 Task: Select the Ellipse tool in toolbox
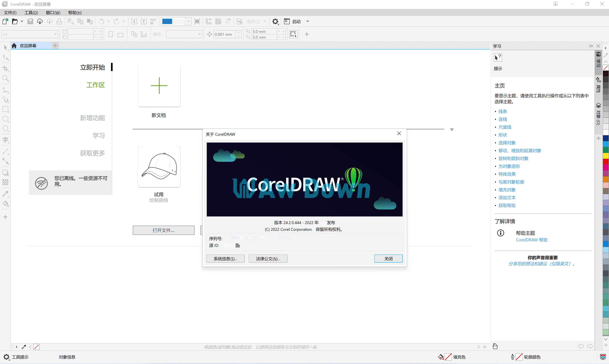point(5,119)
